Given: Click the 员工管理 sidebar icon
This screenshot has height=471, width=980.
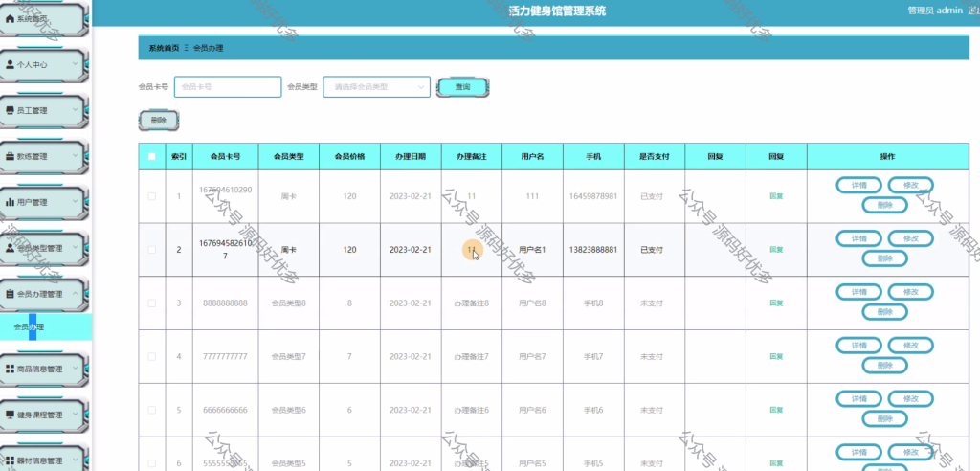Looking at the screenshot, I should 10,111.
